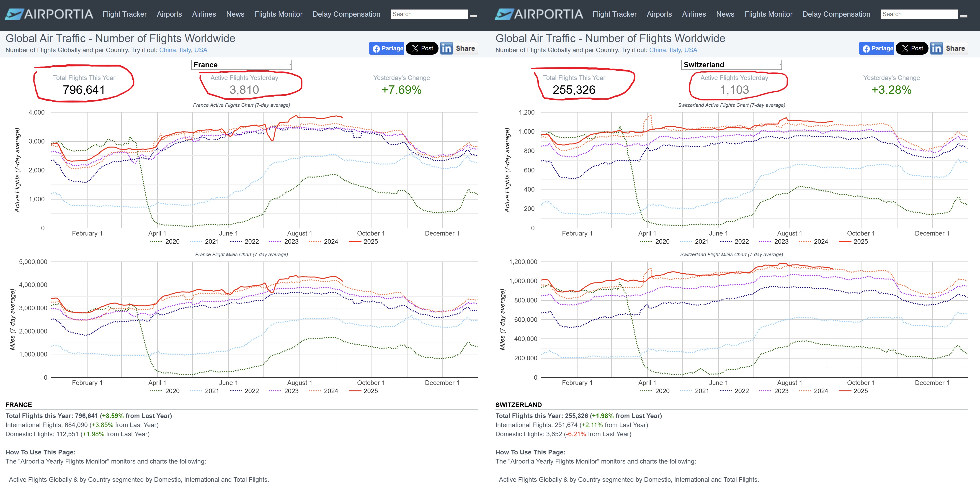Click the 2024 orange legend swatch in the Switzerland Flight Miles chart
The image size is (980, 492).
point(805,391)
